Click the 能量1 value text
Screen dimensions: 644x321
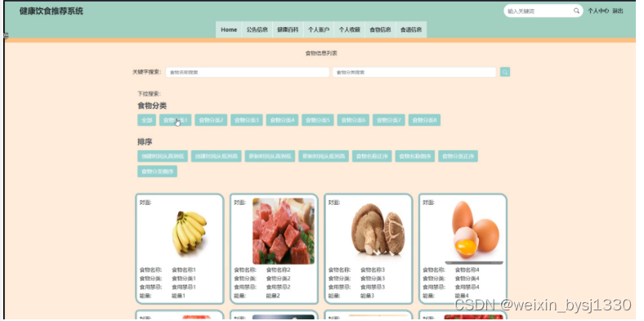(x=179, y=296)
